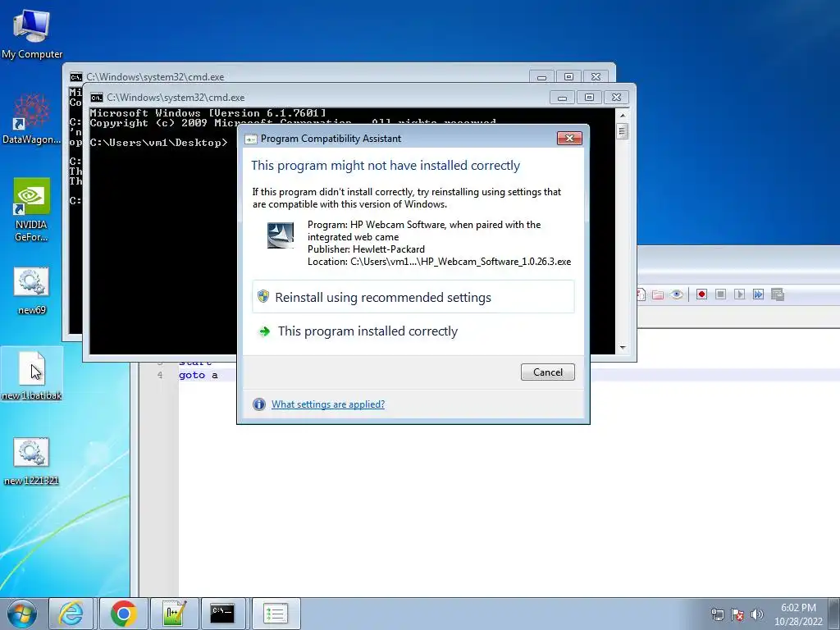Click the blue info icon beside settings link

coord(259,404)
